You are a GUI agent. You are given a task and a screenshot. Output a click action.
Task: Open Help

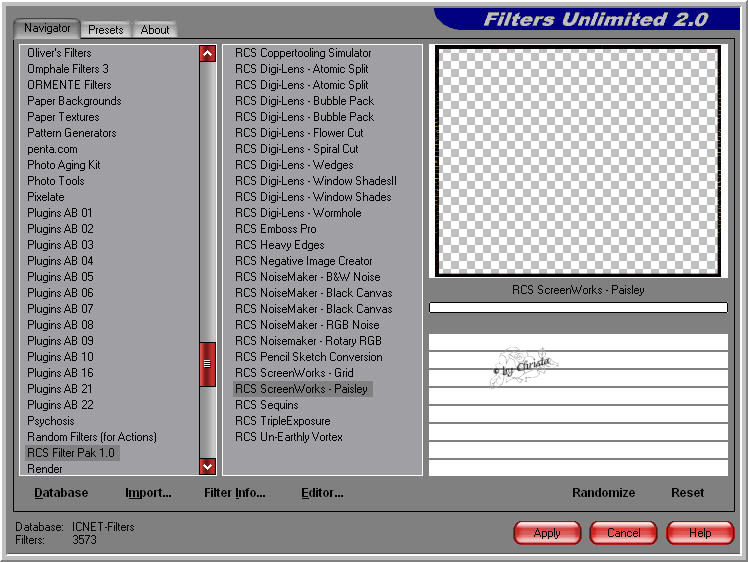click(700, 533)
